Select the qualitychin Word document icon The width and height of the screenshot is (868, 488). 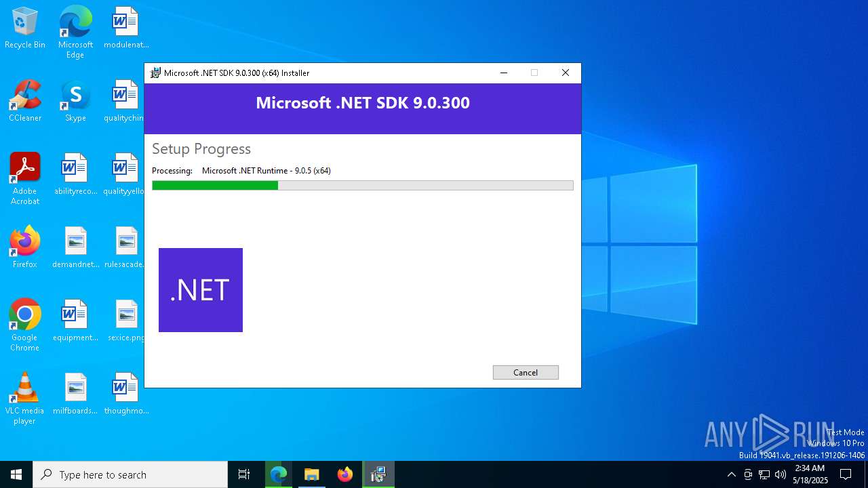125,102
